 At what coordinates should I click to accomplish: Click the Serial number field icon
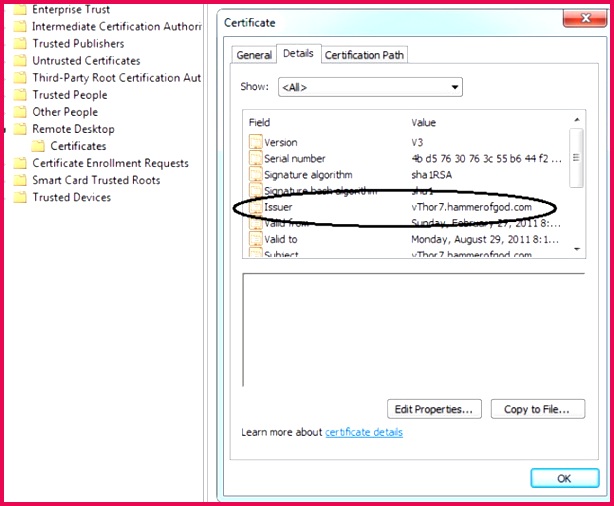tap(256, 158)
